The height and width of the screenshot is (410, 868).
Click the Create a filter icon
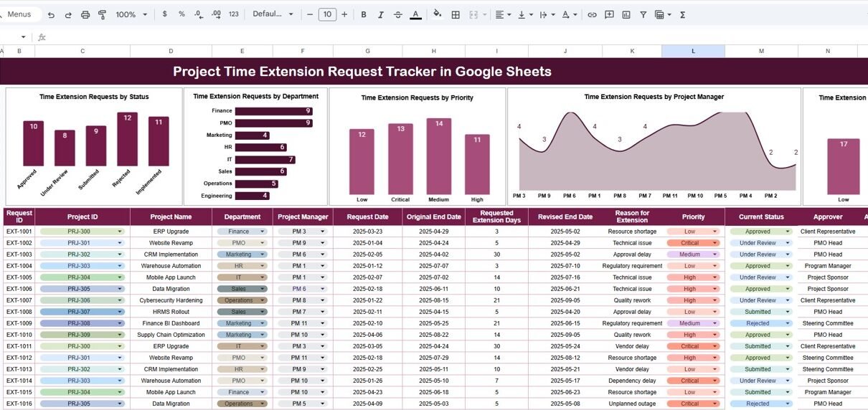click(x=643, y=14)
